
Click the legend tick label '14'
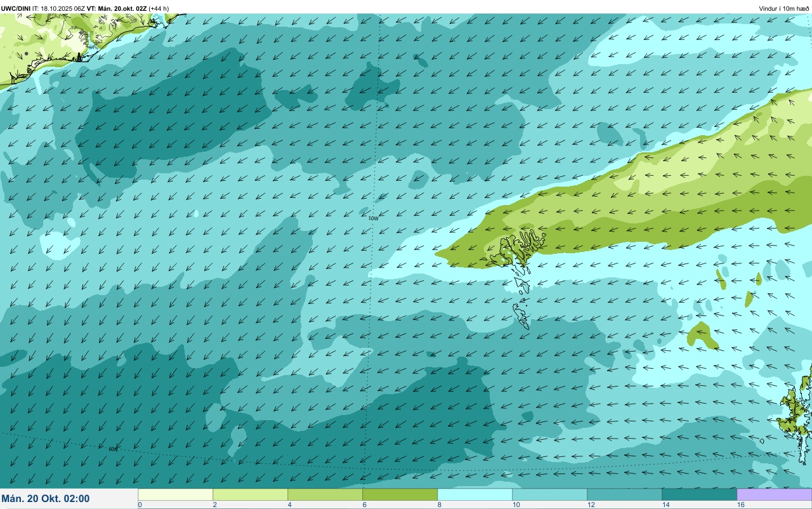coord(666,505)
